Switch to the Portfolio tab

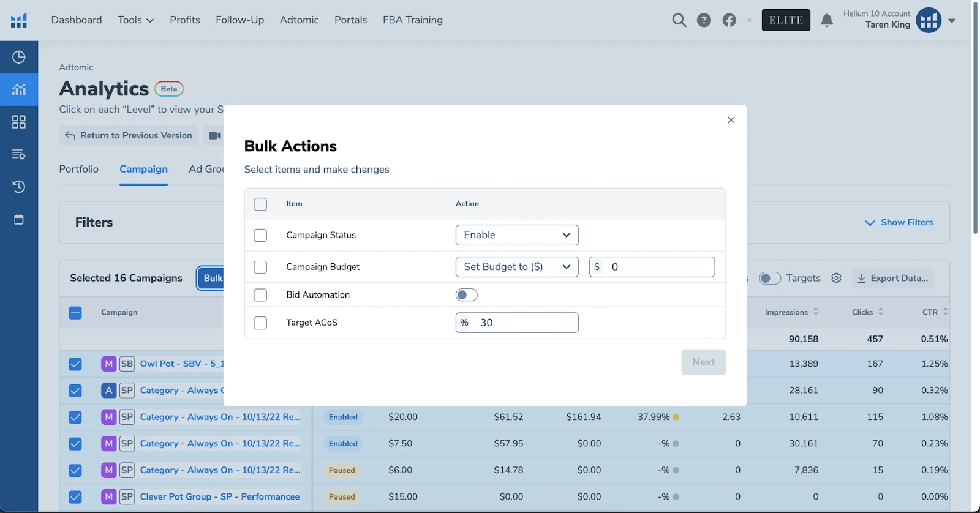point(78,169)
